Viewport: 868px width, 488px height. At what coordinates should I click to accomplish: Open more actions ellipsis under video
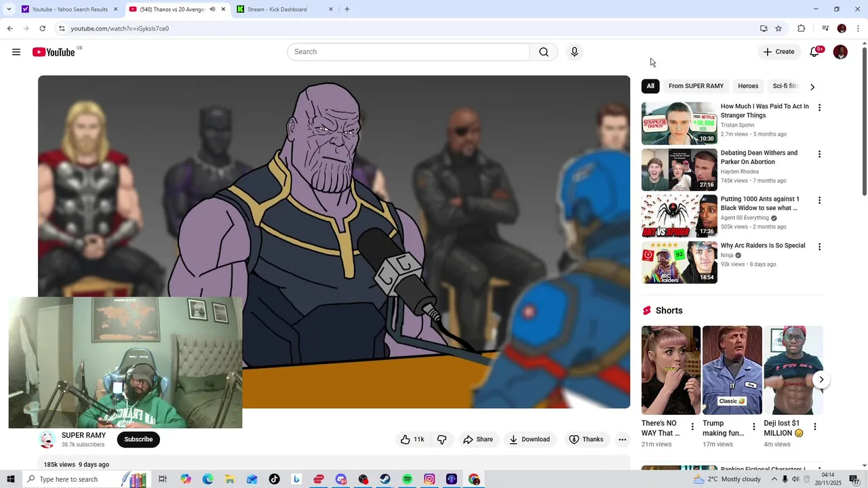coord(622,439)
